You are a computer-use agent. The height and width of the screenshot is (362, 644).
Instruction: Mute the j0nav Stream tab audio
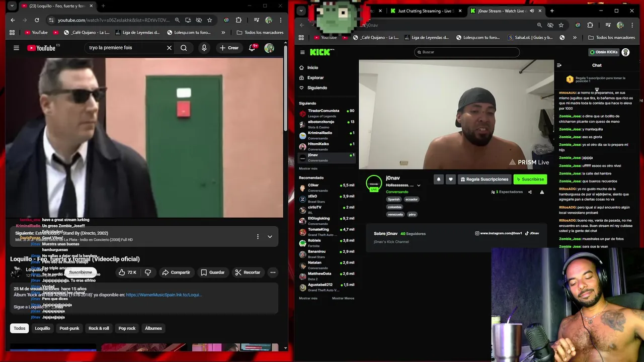click(x=532, y=11)
